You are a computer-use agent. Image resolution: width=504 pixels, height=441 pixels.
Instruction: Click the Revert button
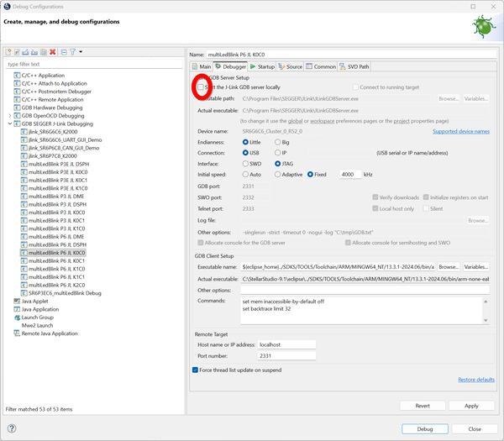click(x=423, y=406)
